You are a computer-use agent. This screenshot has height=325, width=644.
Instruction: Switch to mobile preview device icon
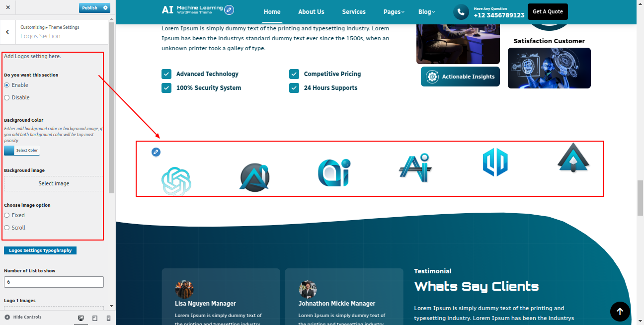[x=108, y=318]
